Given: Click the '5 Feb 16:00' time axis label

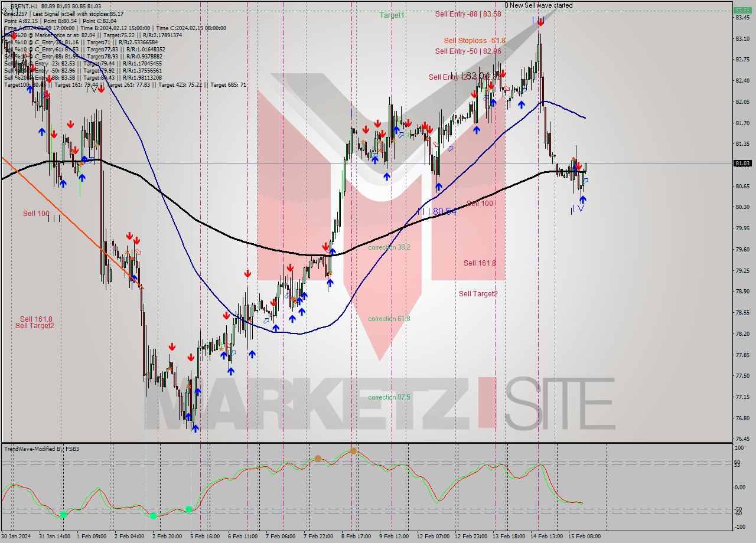Looking at the screenshot, I should 204,537.
